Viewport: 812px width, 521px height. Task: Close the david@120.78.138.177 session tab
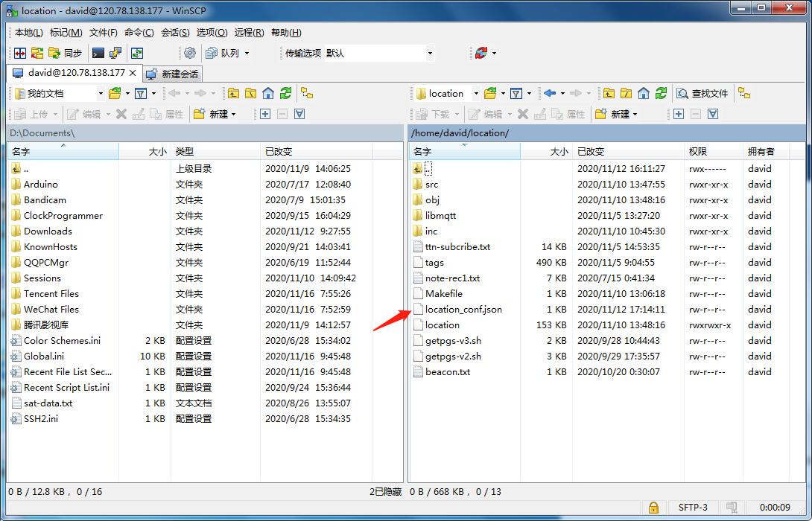tap(133, 73)
